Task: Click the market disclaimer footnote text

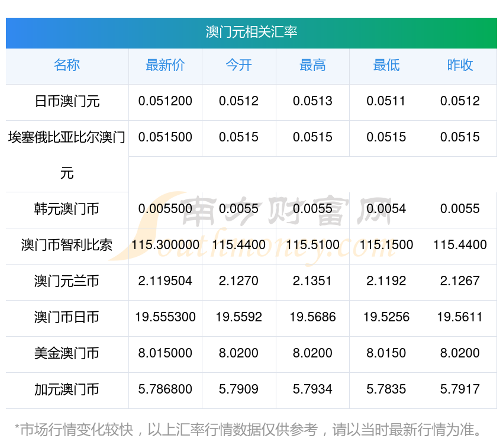Action: click(249, 429)
